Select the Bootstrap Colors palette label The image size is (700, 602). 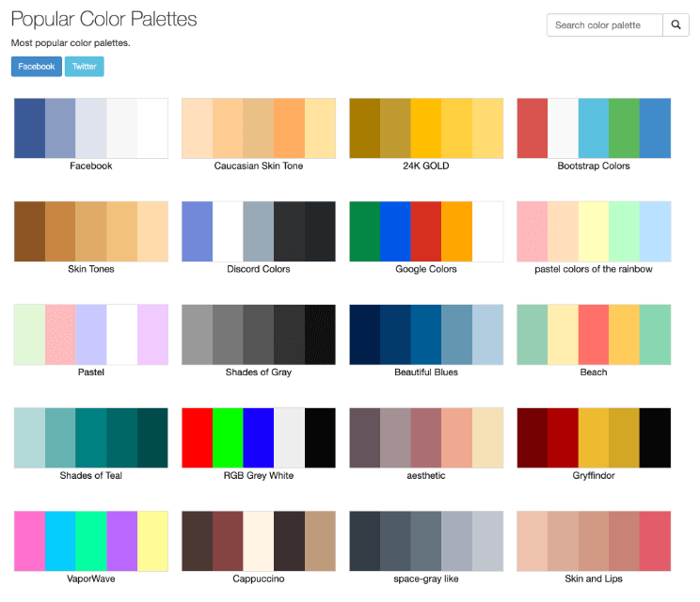click(594, 166)
